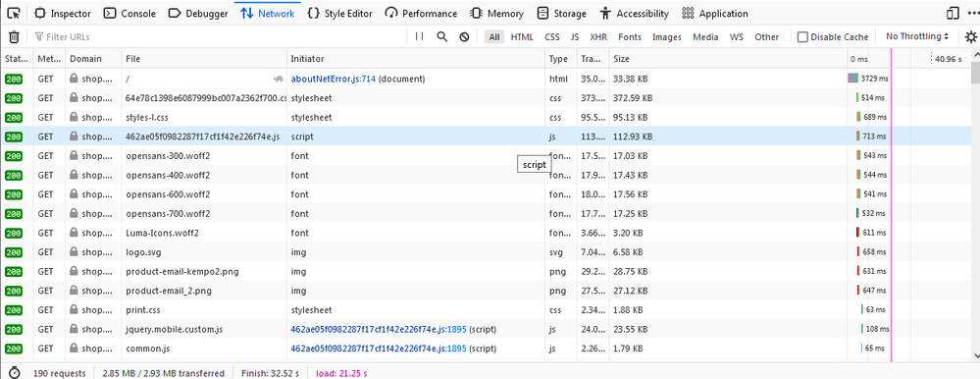
Task: Click the 33.38 KB size cell
Action: (631, 79)
